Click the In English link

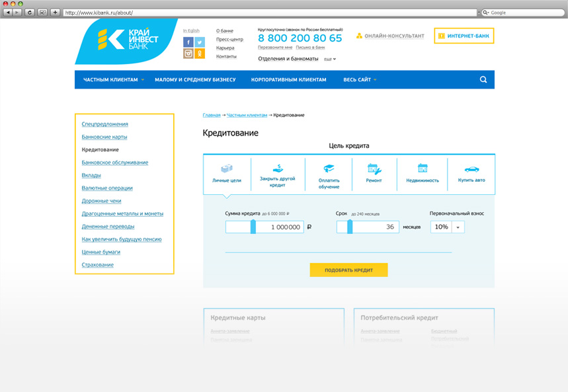[191, 31]
